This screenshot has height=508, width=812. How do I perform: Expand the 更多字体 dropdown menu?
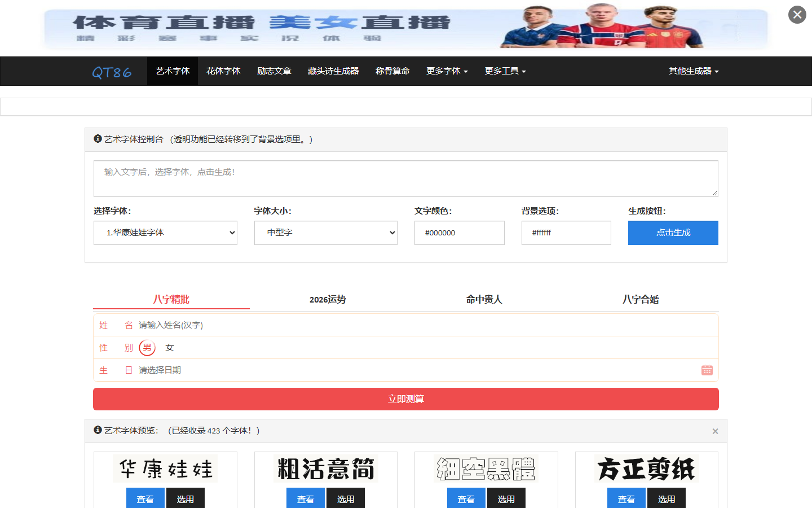(447, 71)
